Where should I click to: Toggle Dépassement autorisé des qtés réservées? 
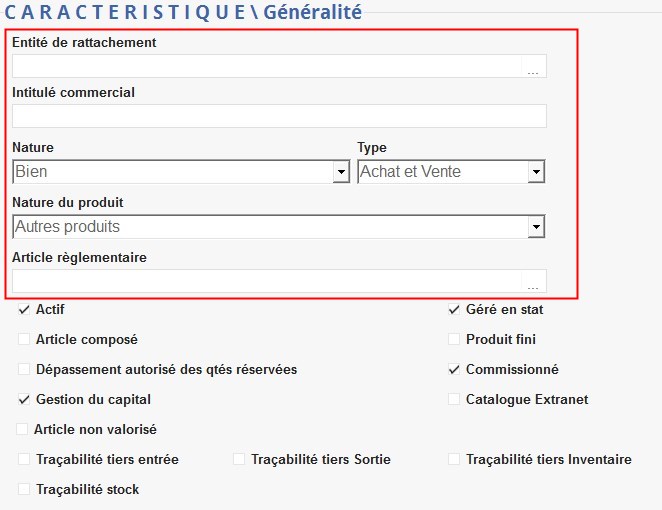point(25,370)
